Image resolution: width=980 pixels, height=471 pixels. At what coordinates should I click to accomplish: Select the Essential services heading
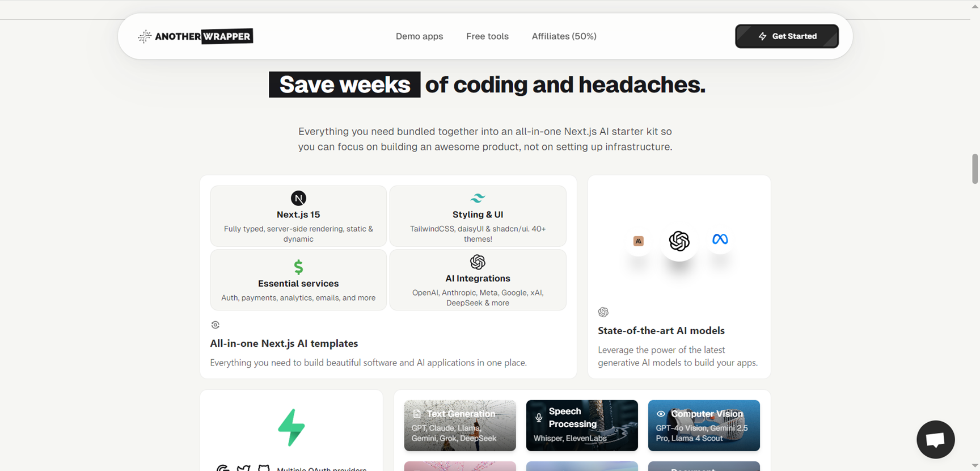298,283
